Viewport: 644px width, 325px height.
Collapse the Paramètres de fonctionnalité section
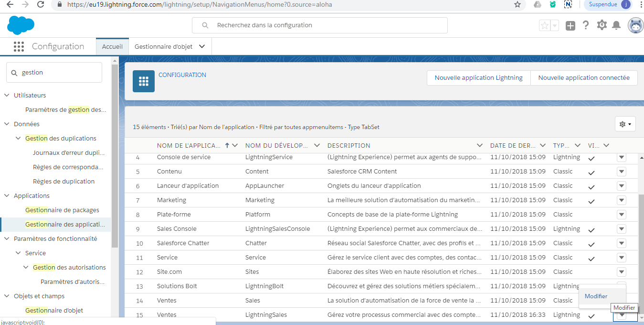click(x=7, y=239)
